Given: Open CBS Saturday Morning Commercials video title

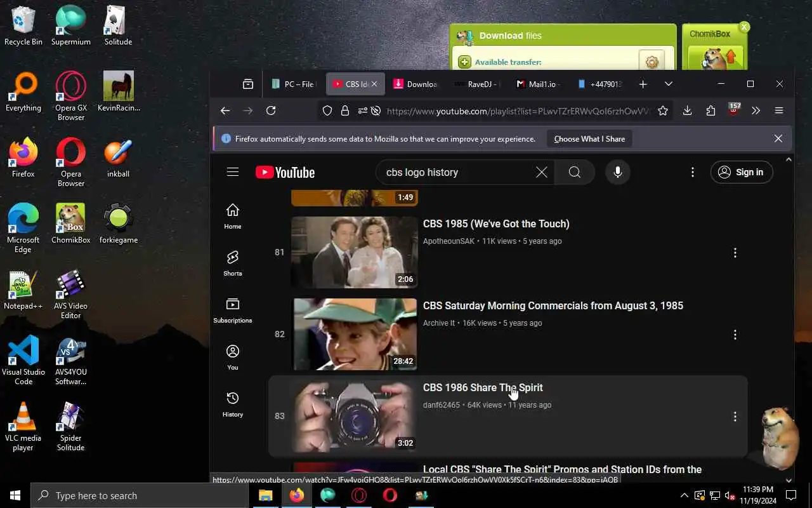Looking at the screenshot, I should click(x=553, y=305).
